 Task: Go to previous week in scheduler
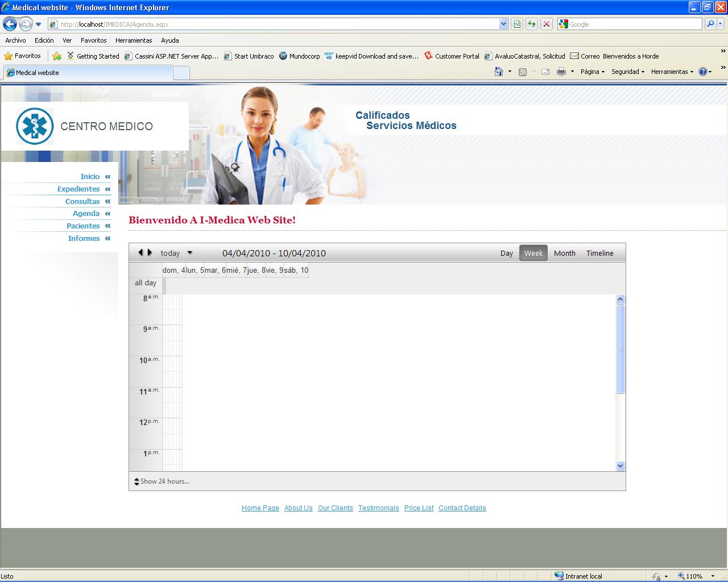pos(140,252)
